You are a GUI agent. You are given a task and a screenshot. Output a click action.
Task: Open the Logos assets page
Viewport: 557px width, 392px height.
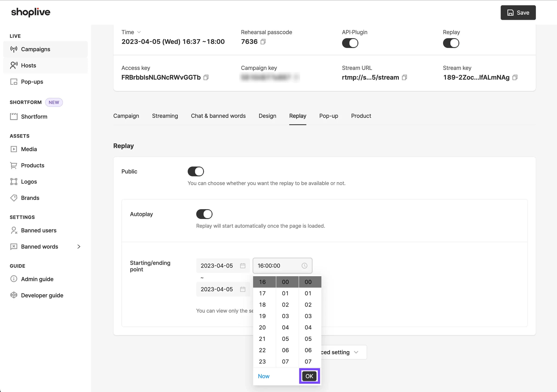pos(45,182)
